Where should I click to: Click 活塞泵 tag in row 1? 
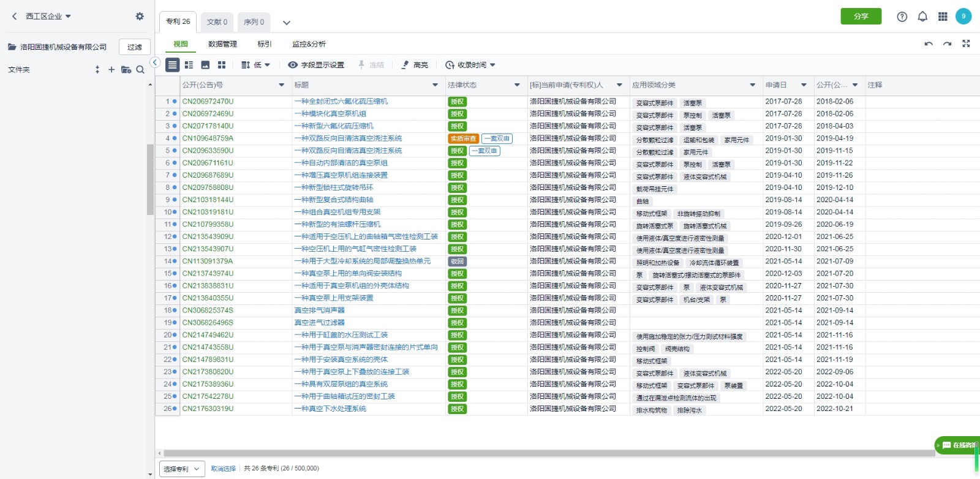point(693,103)
